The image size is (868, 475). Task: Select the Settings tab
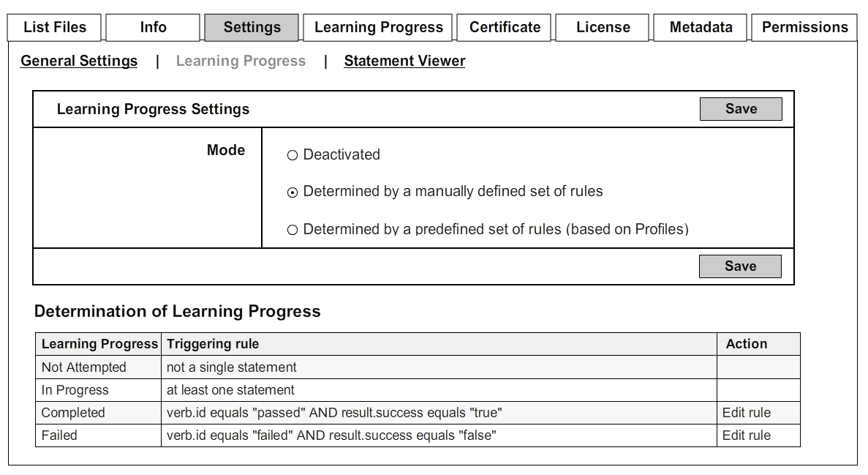pyautogui.click(x=252, y=28)
